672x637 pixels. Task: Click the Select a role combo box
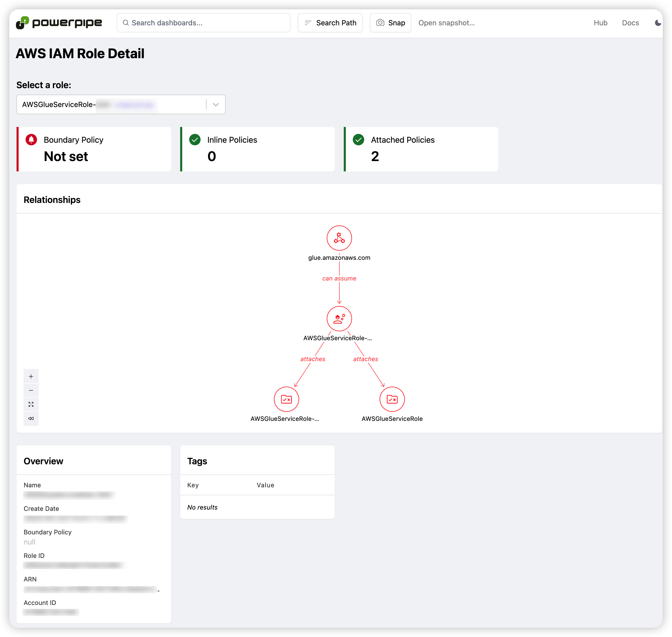coord(112,105)
